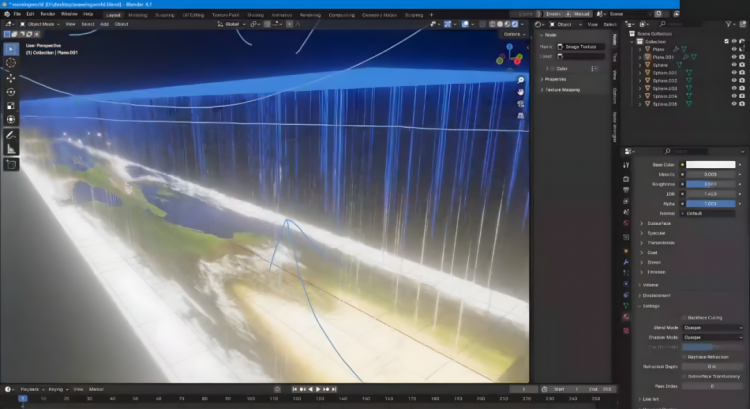Click the Base Color white swatch
Viewport: 750px width, 409px height.
(711, 165)
